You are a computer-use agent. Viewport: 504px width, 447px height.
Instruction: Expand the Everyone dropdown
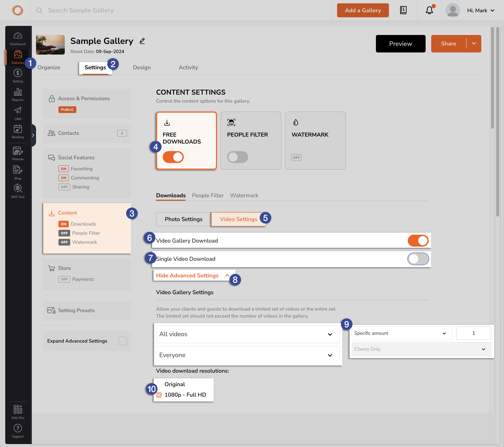click(248, 355)
